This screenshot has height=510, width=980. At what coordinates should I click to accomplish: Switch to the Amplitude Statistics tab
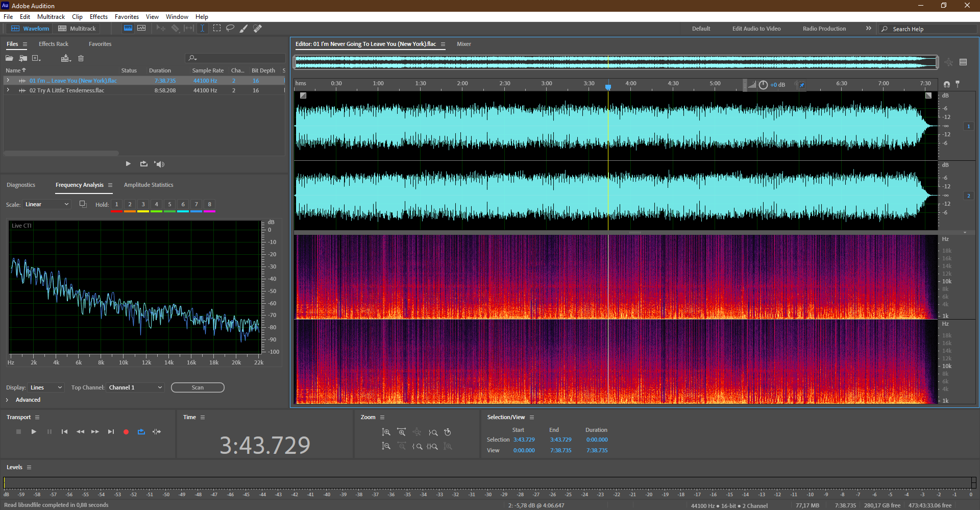pos(149,185)
